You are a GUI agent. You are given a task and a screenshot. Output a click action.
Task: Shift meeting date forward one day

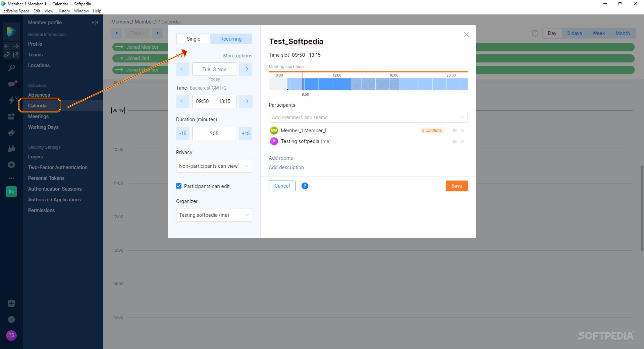pyautogui.click(x=246, y=69)
